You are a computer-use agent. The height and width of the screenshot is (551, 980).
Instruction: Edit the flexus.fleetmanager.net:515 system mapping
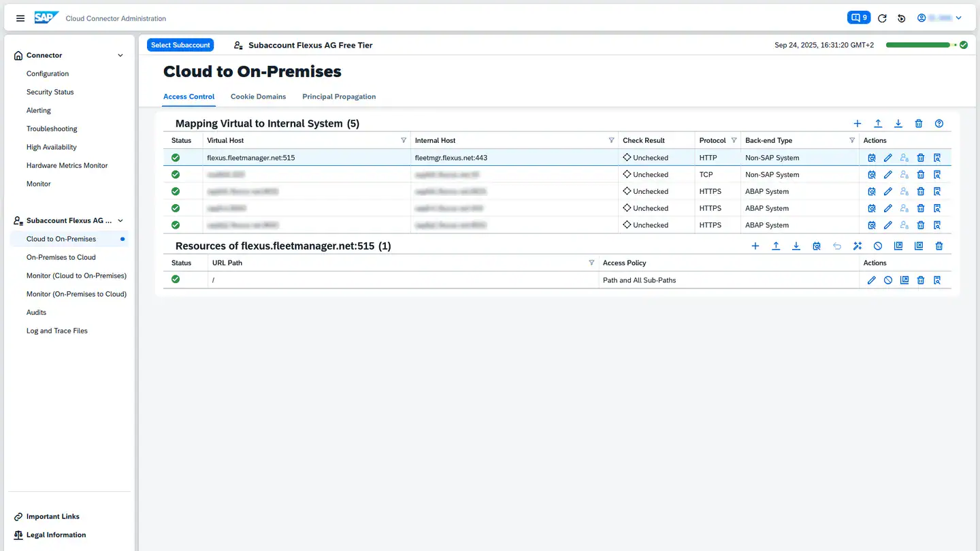pyautogui.click(x=888, y=158)
